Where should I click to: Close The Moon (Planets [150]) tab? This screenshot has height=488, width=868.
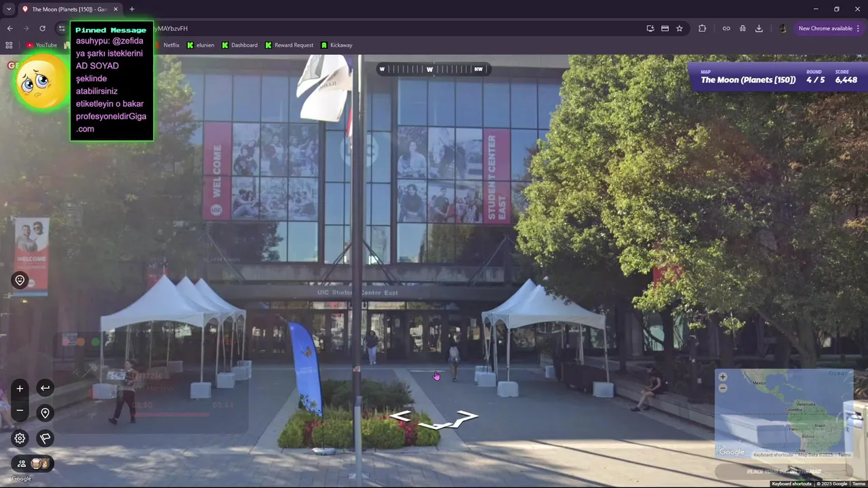coord(115,9)
